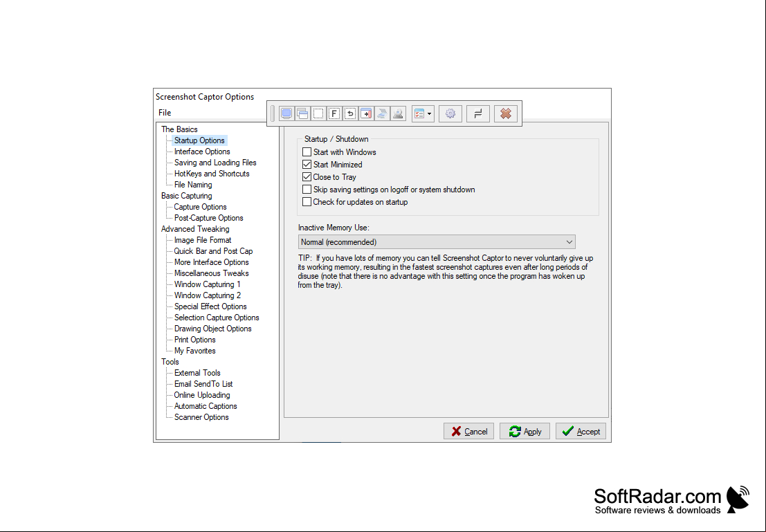Open Saving and Loading Files page
766x532 pixels.
tap(215, 163)
